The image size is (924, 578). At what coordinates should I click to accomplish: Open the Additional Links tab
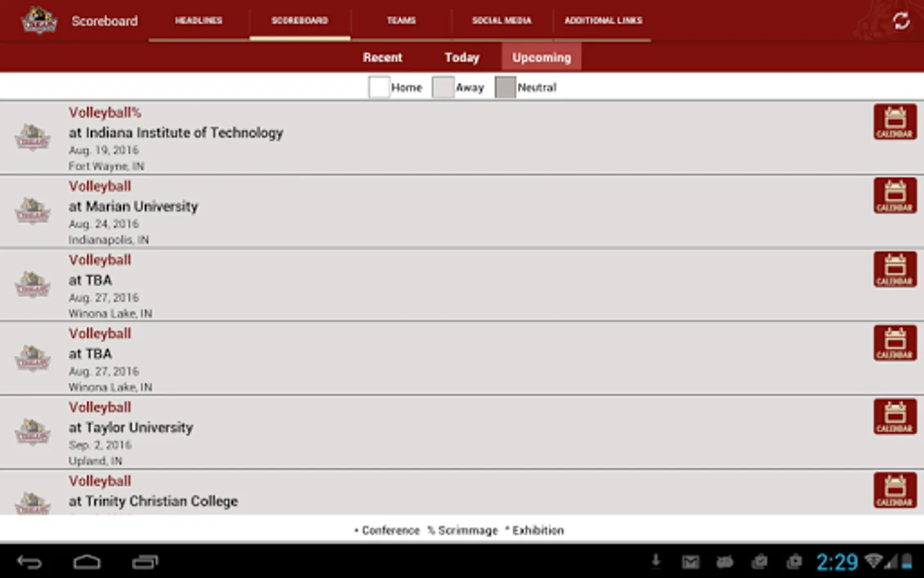(x=603, y=21)
